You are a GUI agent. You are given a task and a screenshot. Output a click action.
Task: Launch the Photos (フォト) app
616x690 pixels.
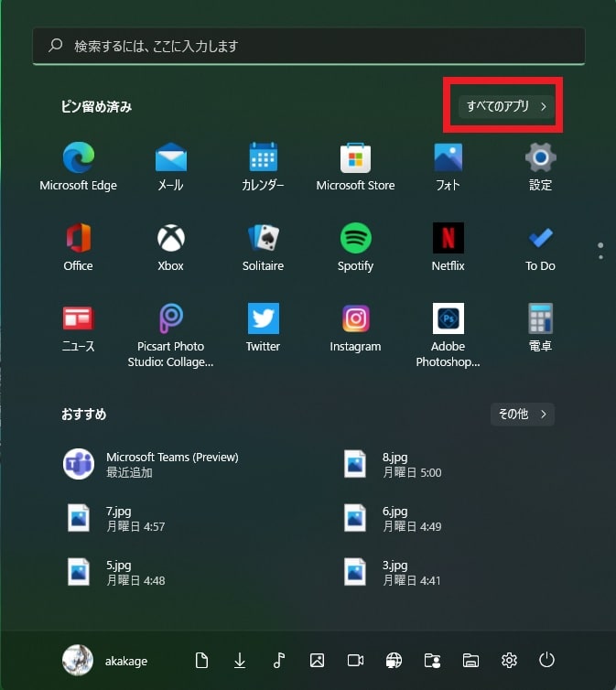(x=448, y=167)
